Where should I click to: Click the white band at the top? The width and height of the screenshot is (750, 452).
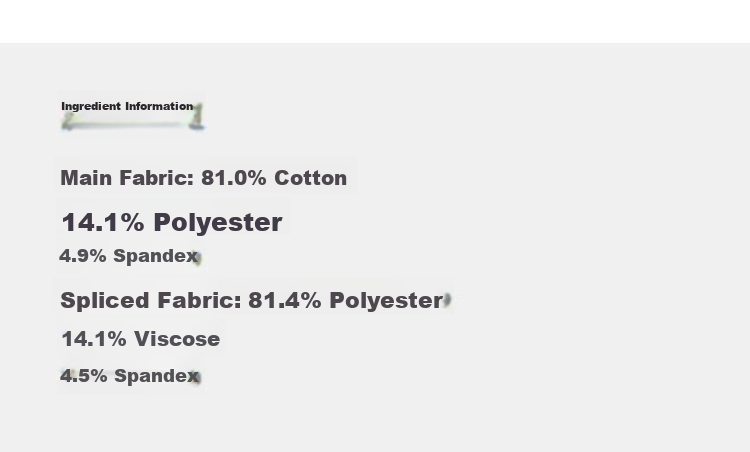click(375, 21)
